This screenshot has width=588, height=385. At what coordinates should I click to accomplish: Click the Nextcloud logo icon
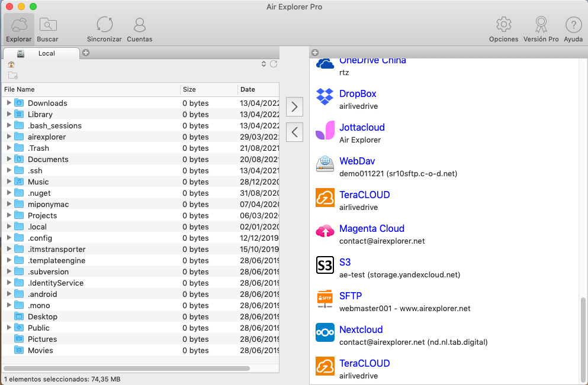pos(324,332)
